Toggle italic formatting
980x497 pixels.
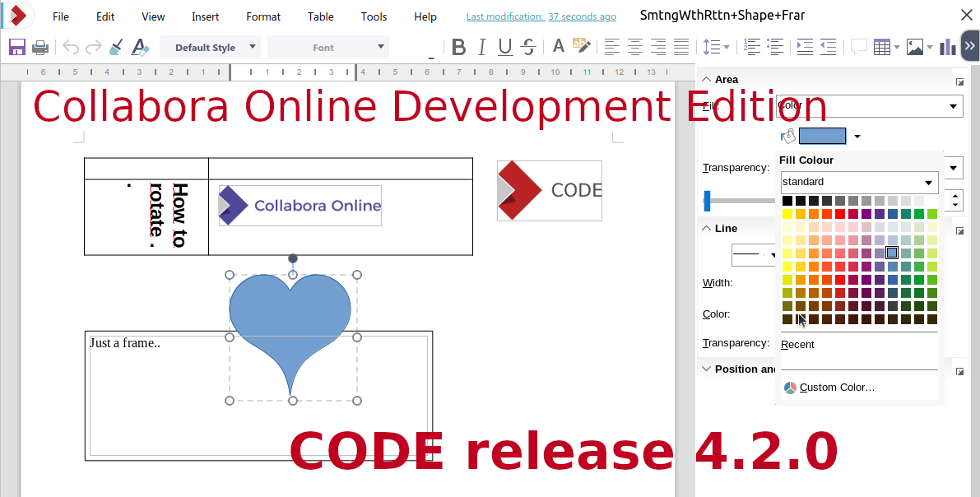(482, 47)
